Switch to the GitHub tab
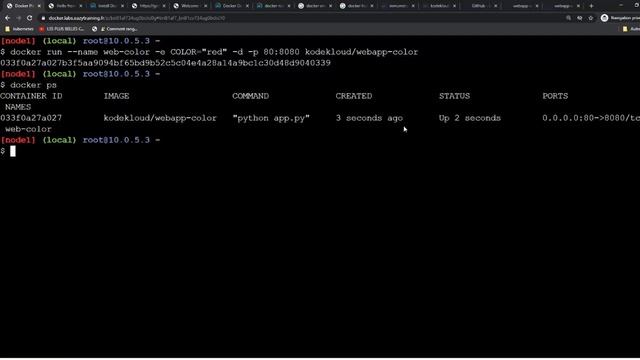The height and width of the screenshot is (360, 640). pyautogui.click(x=480, y=6)
